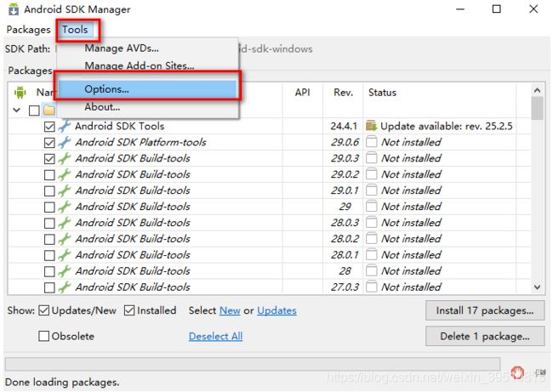The width and height of the screenshot is (553, 392).
Task: Click the wrench icon of Build-tools rev 28
Action: 65,271
